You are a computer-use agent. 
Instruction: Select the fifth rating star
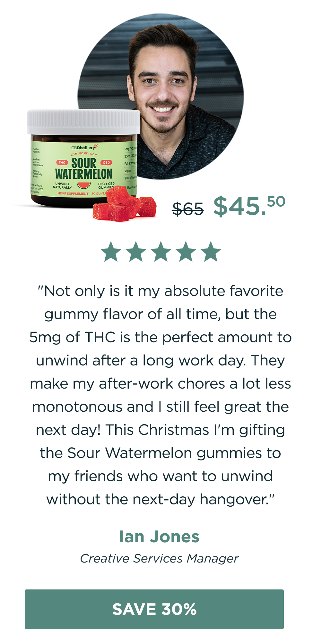(x=211, y=252)
